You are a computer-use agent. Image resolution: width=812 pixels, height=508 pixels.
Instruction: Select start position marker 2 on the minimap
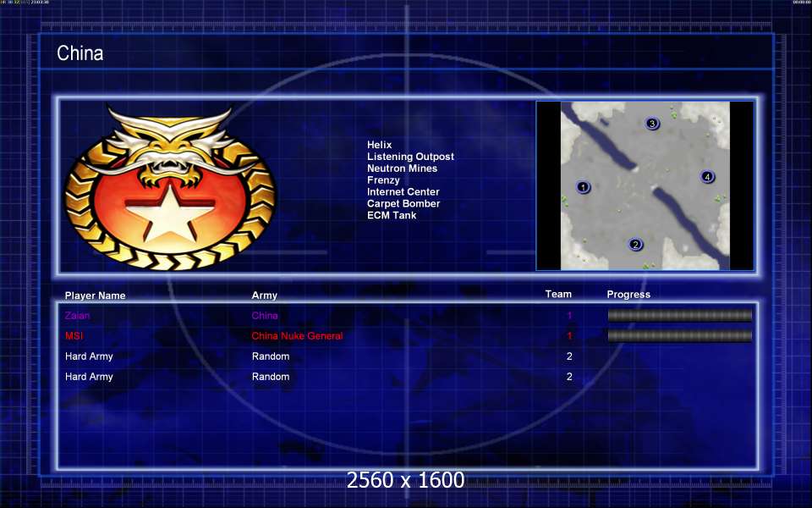tap(635, 245)
